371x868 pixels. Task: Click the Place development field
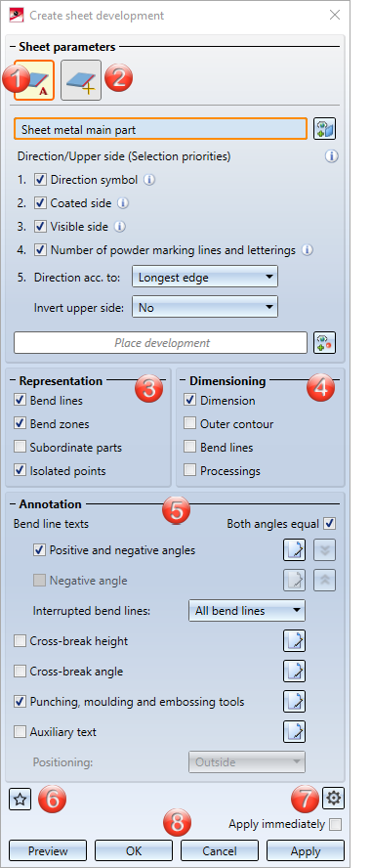[x=160, y=343]
